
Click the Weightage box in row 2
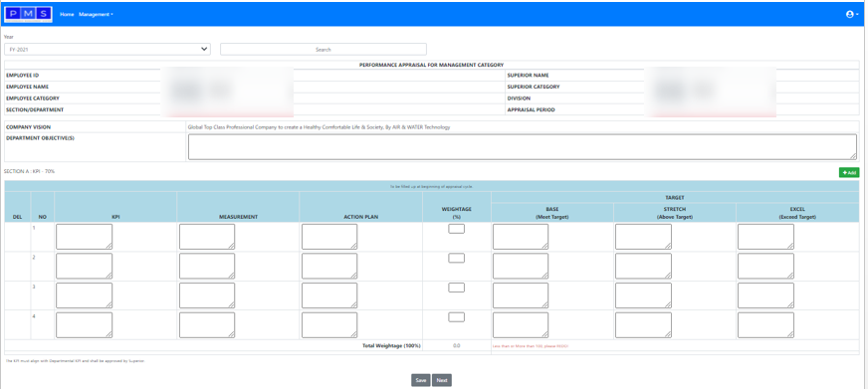tap(456, 258)
